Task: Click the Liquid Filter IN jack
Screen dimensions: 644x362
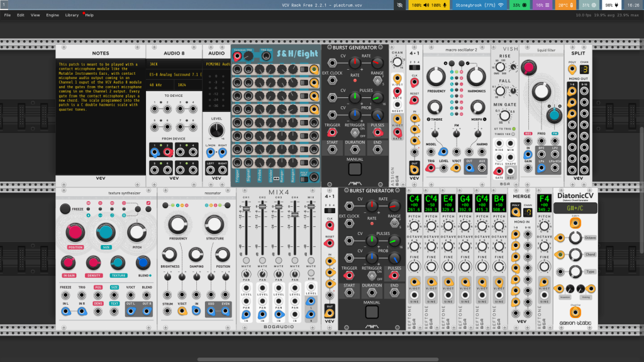Action: 528,155
